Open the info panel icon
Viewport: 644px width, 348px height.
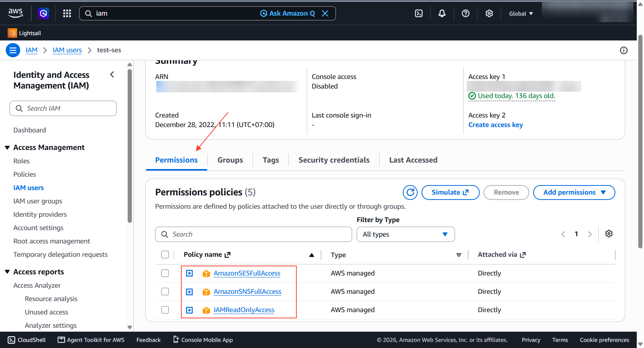(624, 50)
